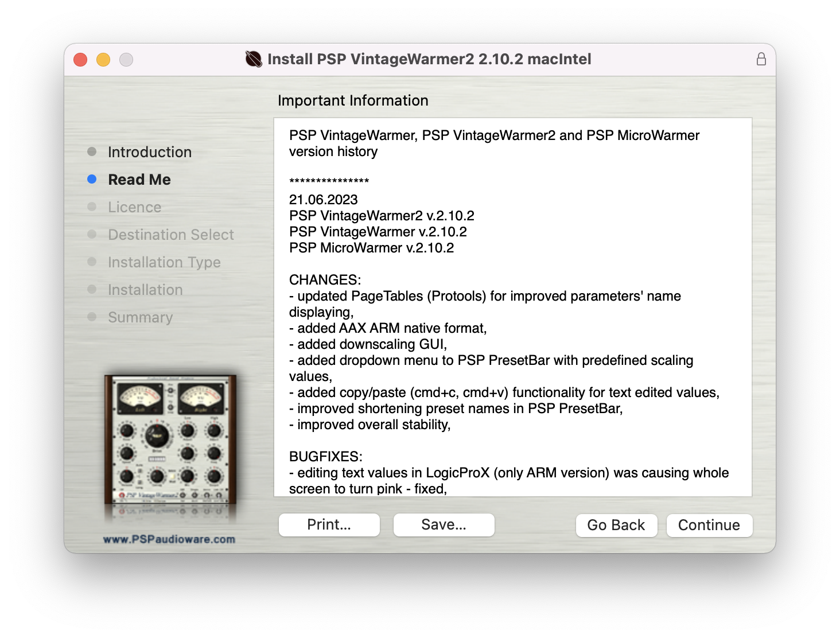The image size is (840, 638).
Task: Click the Go Back button
Action: click(616, 525)
